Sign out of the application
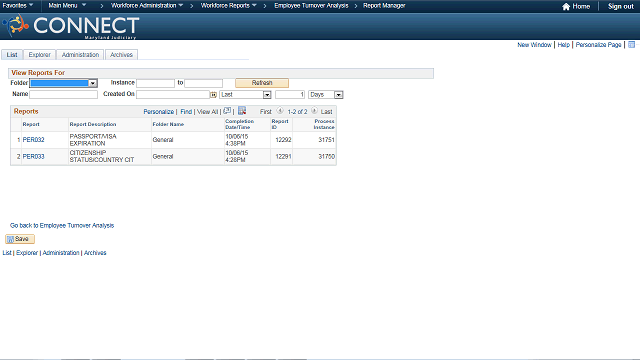Screen dimensions: 640x360 click(x=620, y=7)
